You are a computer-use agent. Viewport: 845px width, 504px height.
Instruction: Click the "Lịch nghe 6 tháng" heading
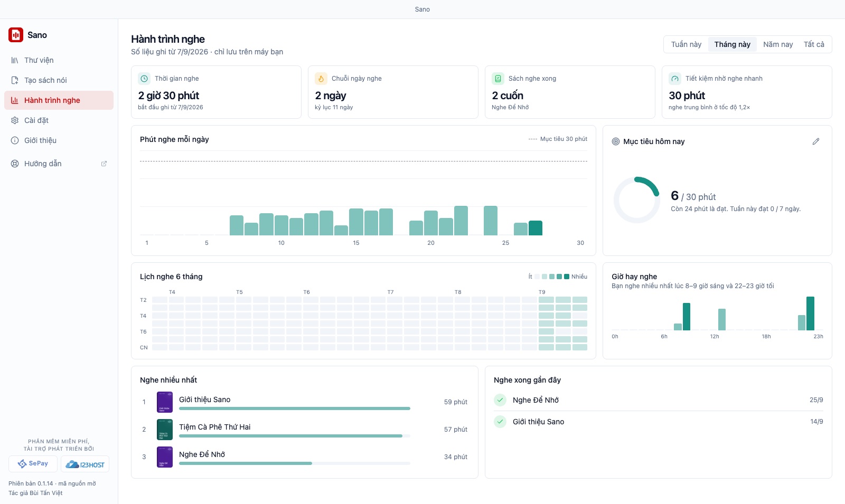click(171, 277)
